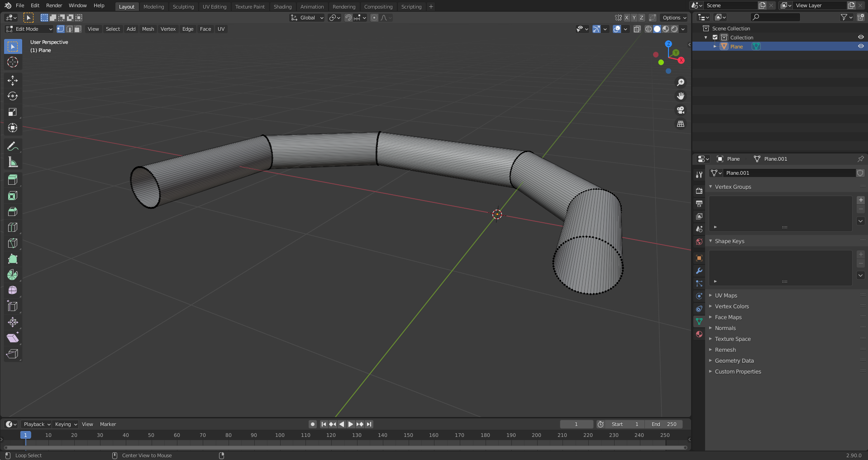Open the Global transform orientation dropdown

(x=307, y=18)
